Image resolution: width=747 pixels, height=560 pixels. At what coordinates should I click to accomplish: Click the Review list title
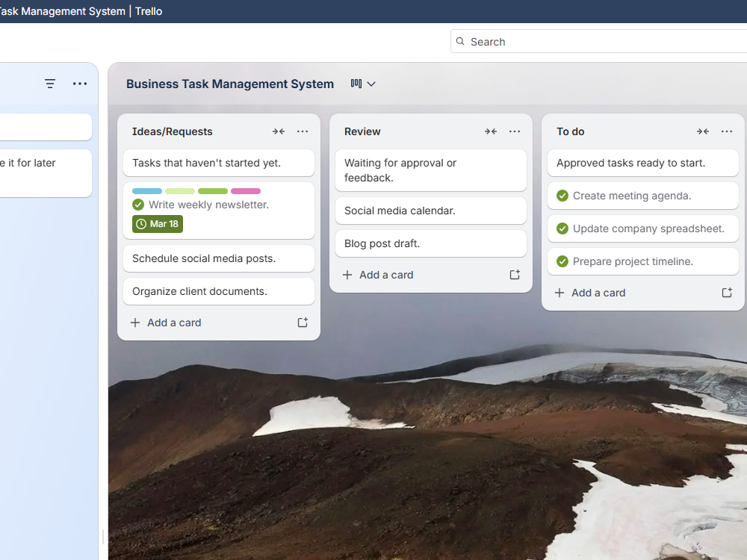(362, 131)
